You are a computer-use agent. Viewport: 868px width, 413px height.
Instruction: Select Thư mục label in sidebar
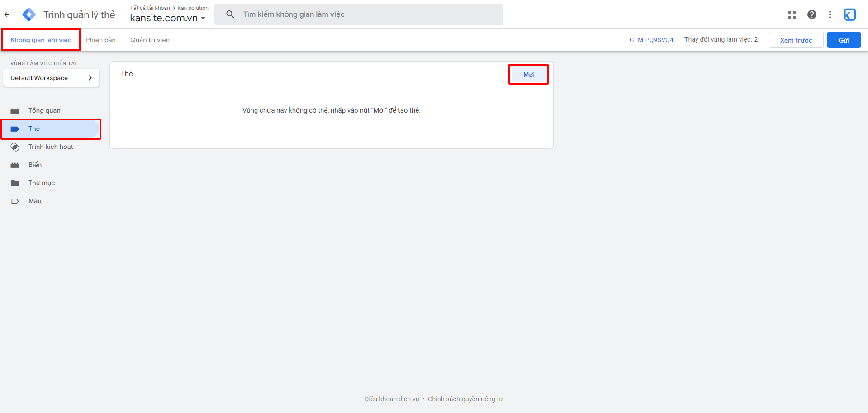[42, 183]
